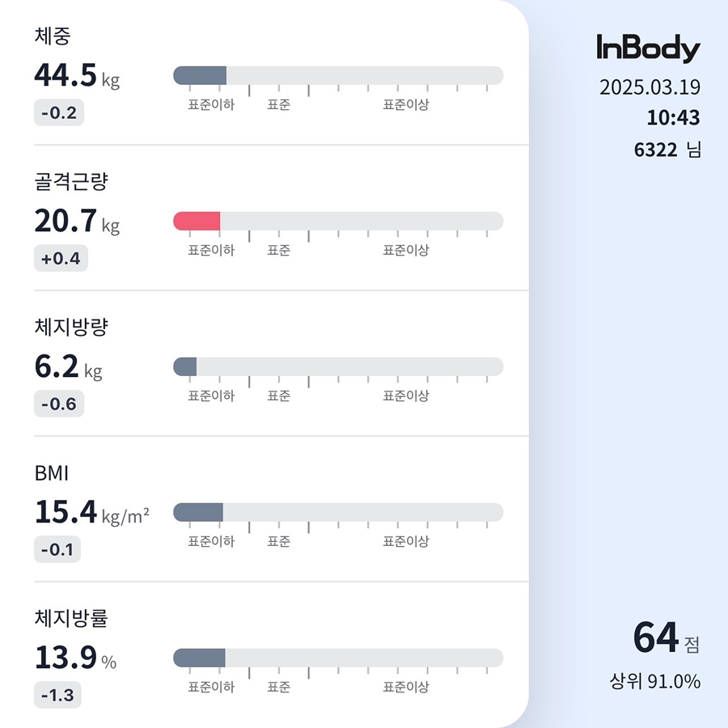
Task: Select the -0.1 BMI change badge
Action: coord(58,550)
